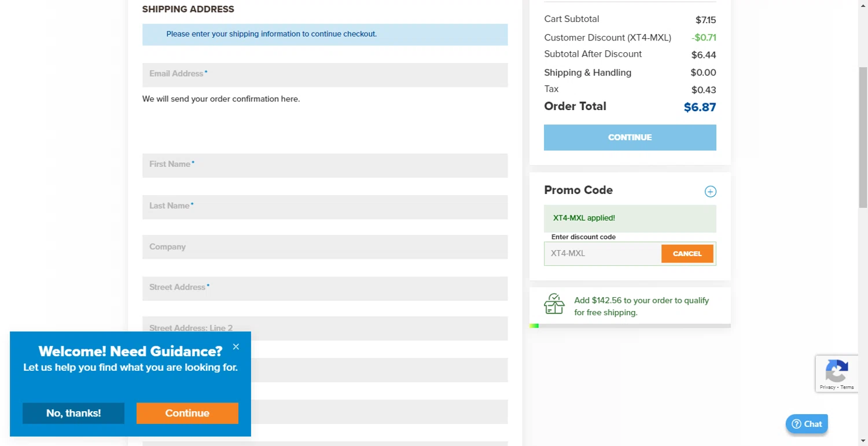Click the SHIPPING ADDRESS heading
Screen dimensions: 868x446
coord(188,9)
